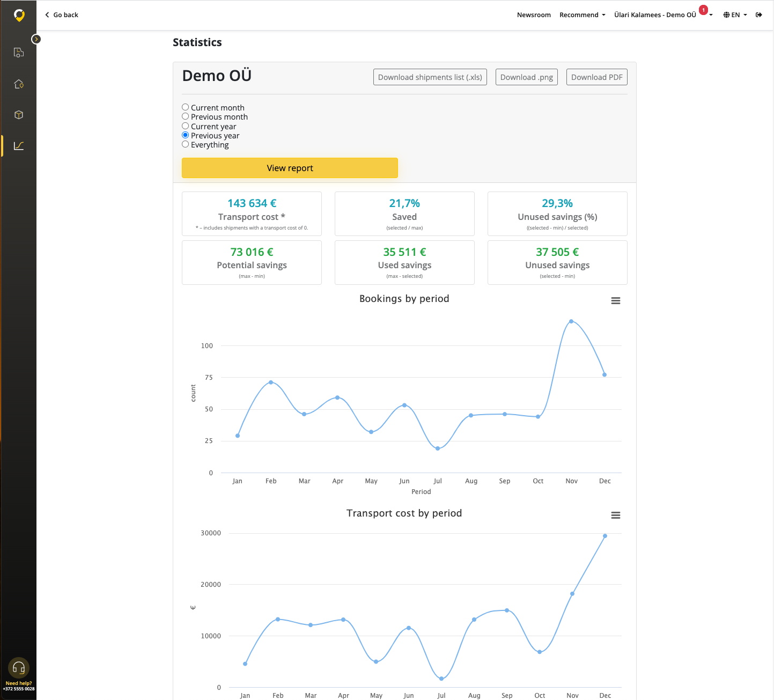Select the Current month radio button
Image resolution: width=774 pixels, height=700 pixels.
186,107
